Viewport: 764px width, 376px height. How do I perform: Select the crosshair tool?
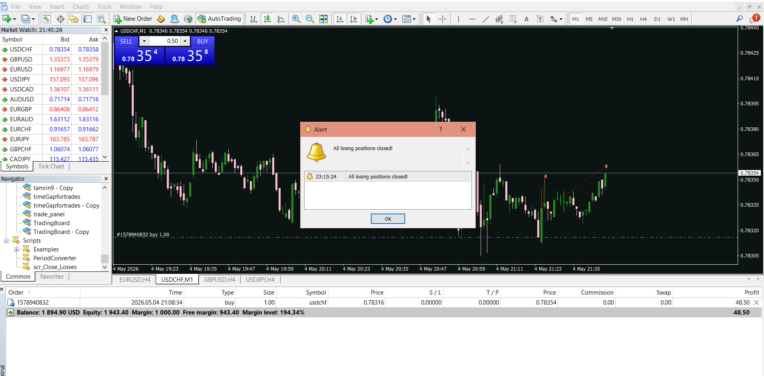click(442, 19)
